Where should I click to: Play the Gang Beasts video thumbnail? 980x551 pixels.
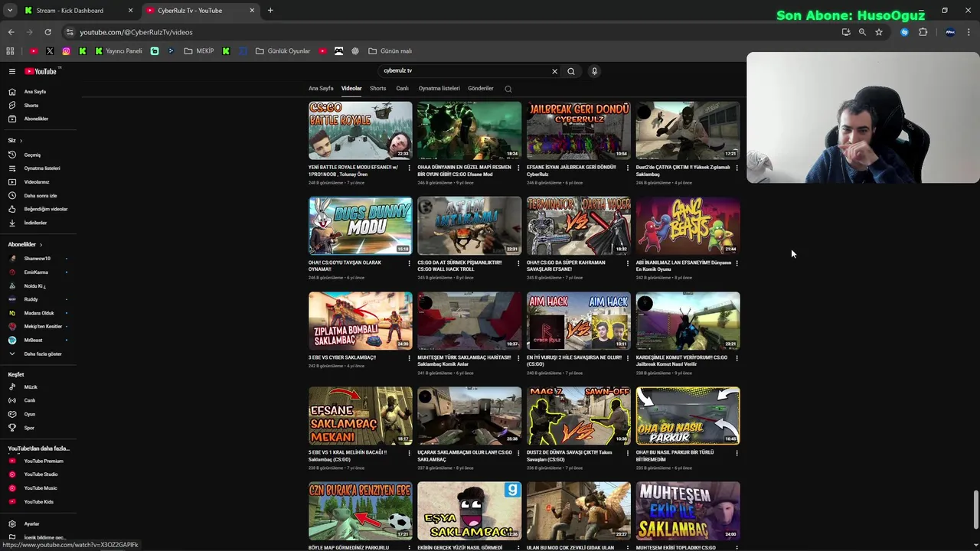688,226
